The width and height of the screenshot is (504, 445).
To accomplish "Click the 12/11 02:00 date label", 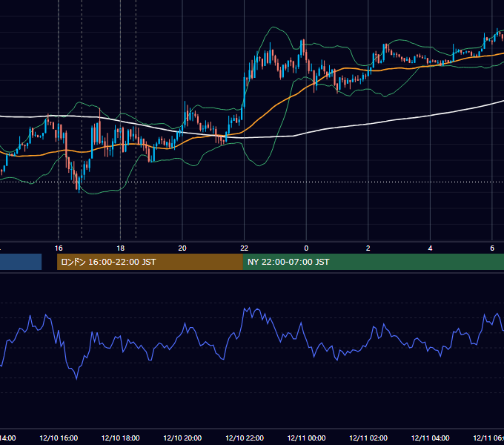I will tap(368, 438).
